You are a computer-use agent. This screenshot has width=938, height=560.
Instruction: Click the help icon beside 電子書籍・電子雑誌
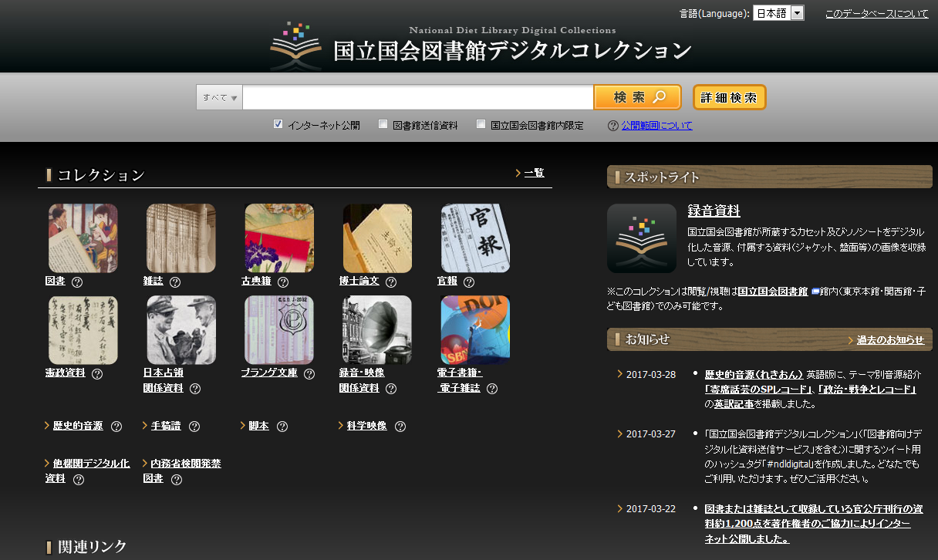[x=492, y=389]
